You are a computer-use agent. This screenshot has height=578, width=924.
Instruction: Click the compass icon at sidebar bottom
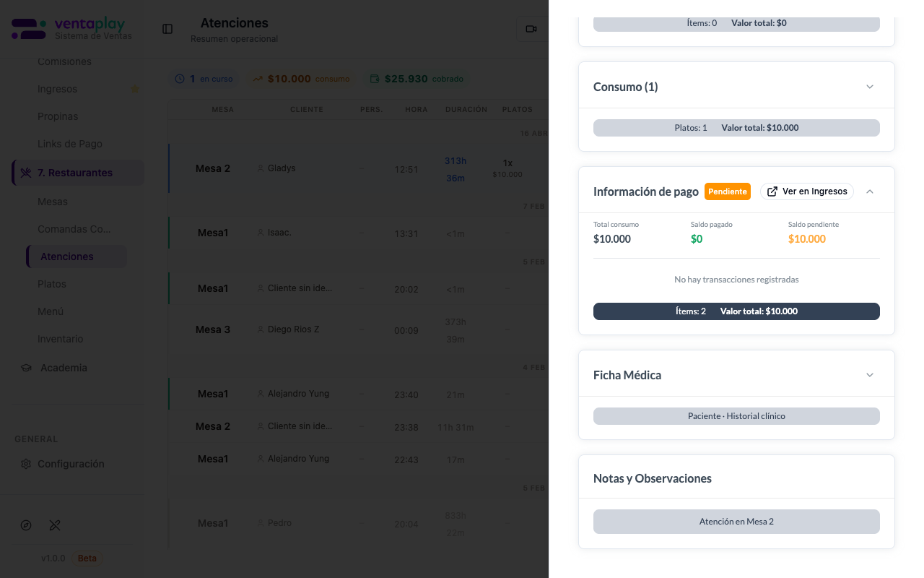coord(26,525)
